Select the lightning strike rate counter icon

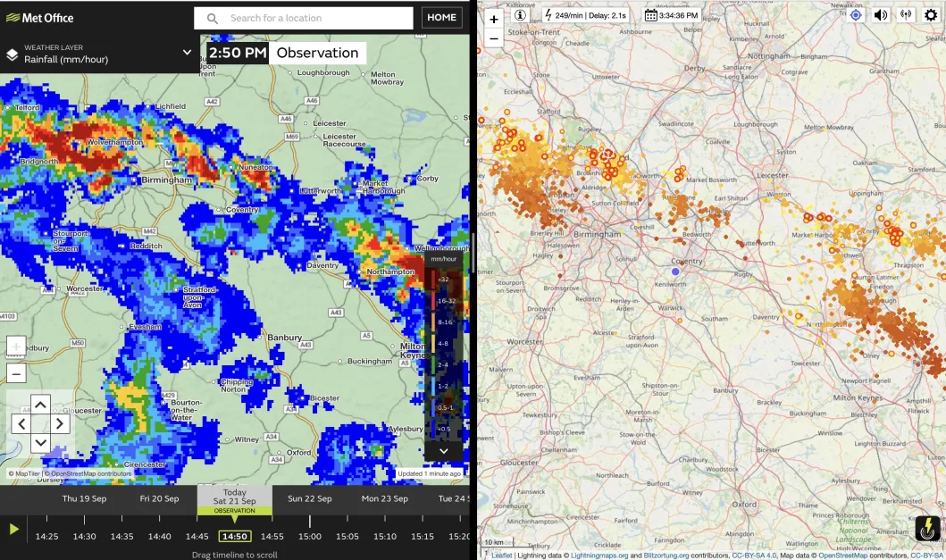click(547, 13)
